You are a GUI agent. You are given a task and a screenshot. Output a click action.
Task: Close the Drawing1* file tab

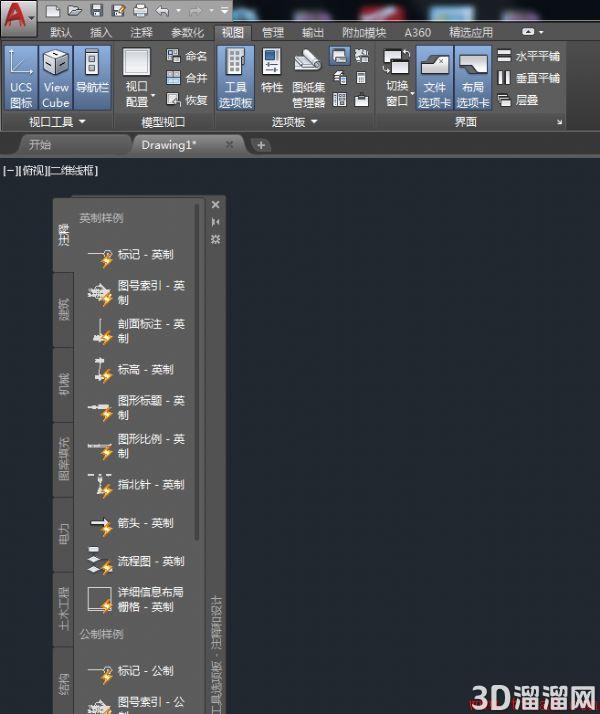230,145
